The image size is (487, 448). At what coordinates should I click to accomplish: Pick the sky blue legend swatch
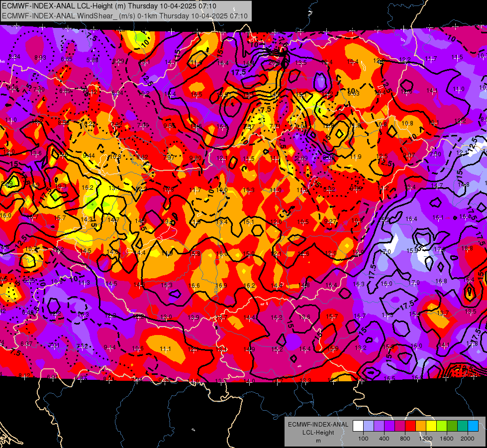point(473,426)
